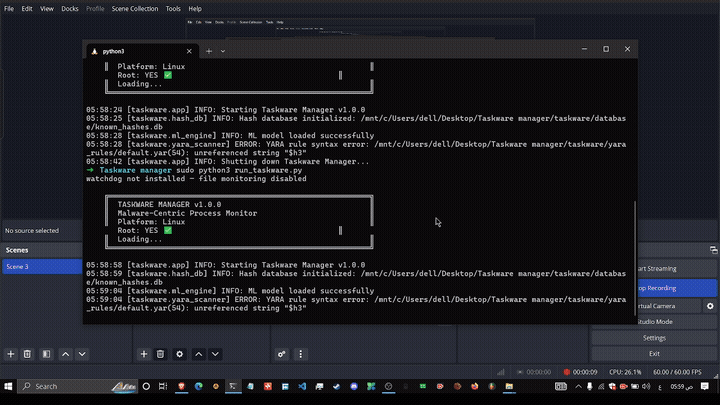
Task: Open advanced audio properties gear icon
Action: [281, 354]
